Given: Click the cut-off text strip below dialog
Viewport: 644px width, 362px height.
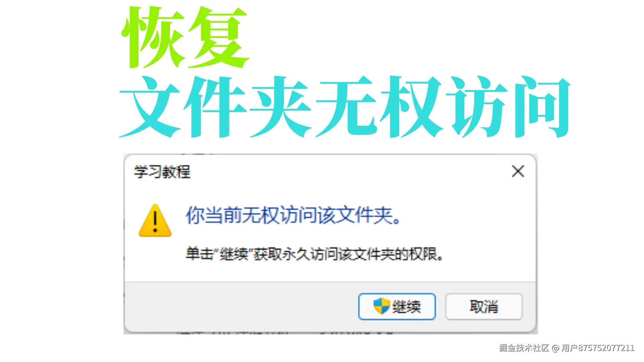Looking at the screenshot, I should point(285,333).
